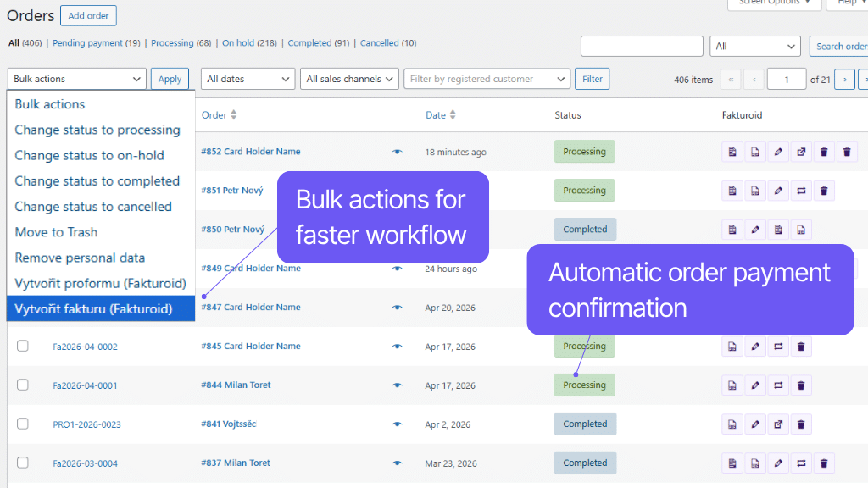Preview order #841 with eye icon
Image resolution: width=868 pixels, height=488 pixels.
point(397,424)
